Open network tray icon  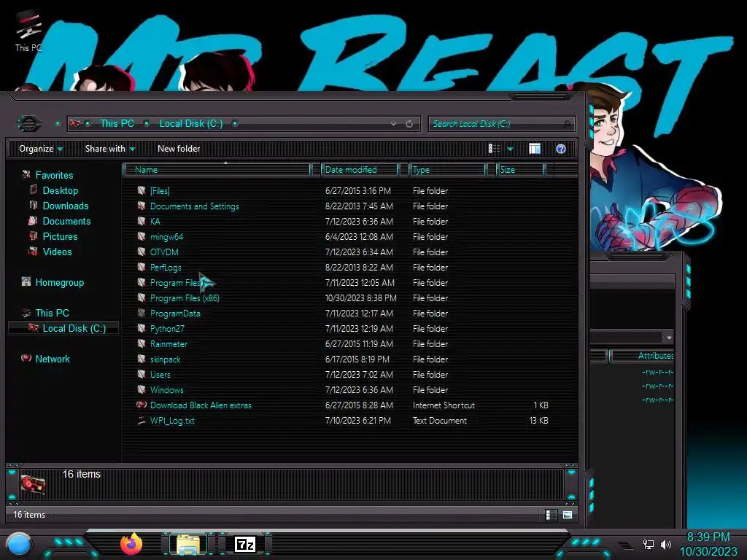pos(648,544)
